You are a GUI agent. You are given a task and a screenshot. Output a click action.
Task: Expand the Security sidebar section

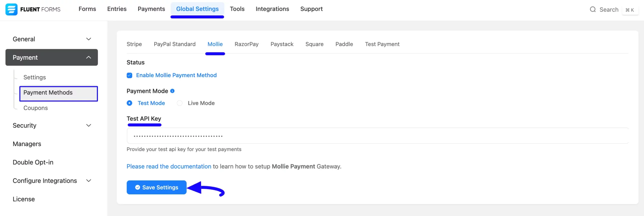click(x=52, y=126)
